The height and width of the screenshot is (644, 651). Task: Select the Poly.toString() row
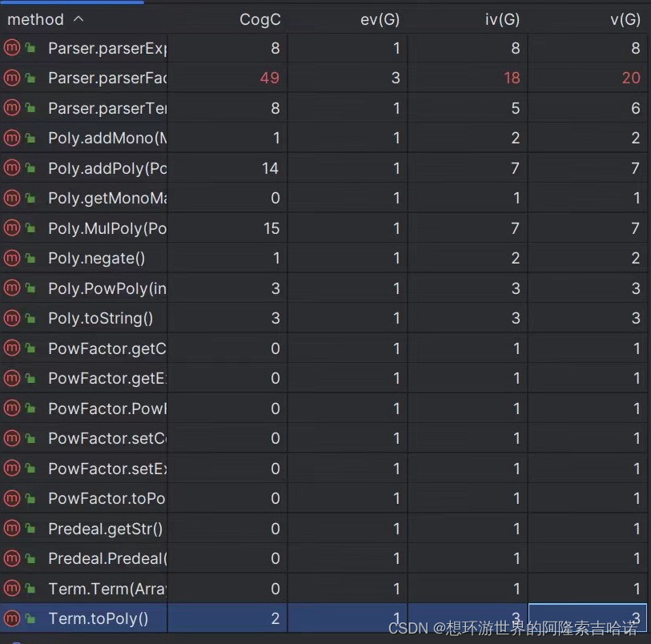pos(323,318)
